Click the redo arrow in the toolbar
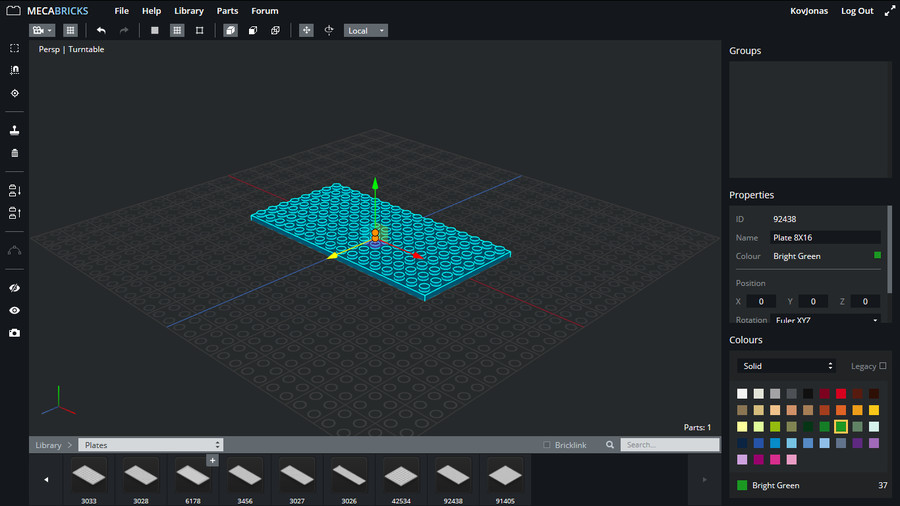 click(x=123, y=30)
